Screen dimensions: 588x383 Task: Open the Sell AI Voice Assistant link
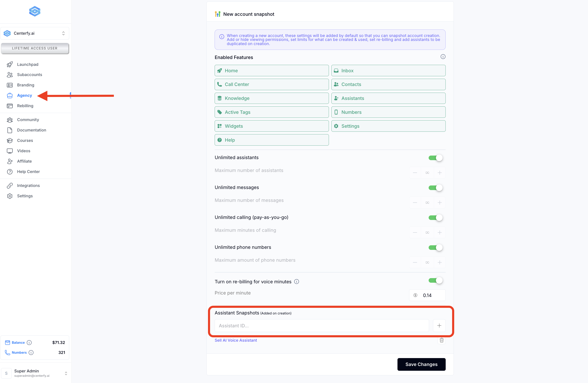(236, 340)
